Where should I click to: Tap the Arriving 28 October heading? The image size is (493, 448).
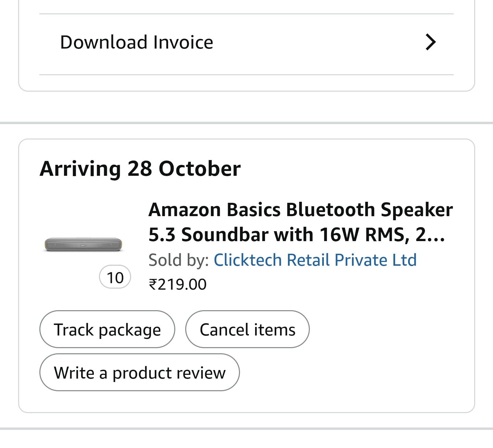pyautogui.click(x=140, y=169)
